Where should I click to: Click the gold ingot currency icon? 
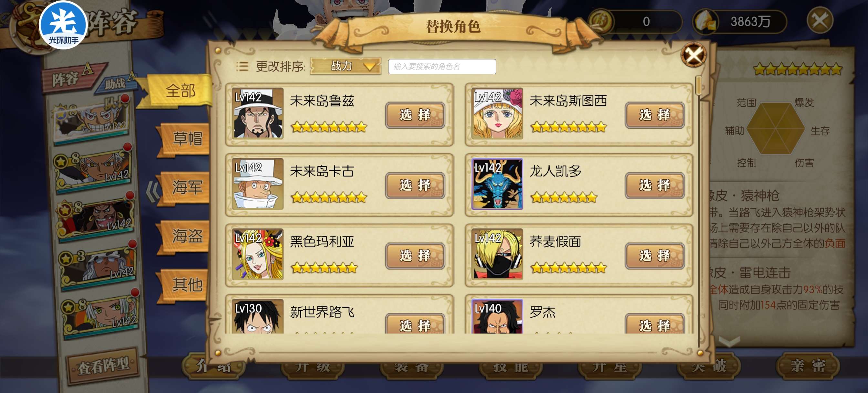click(x=706, y=22)
